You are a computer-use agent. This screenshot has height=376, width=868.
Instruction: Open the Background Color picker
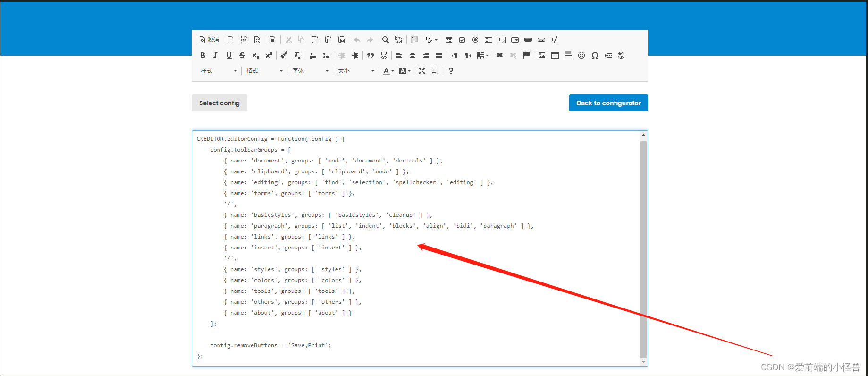coord(405,71)
